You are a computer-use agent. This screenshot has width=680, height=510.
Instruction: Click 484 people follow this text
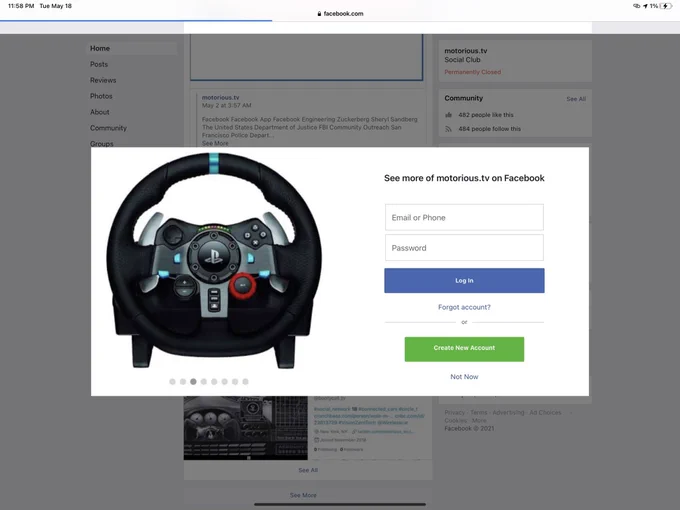[x=490, y=129]
